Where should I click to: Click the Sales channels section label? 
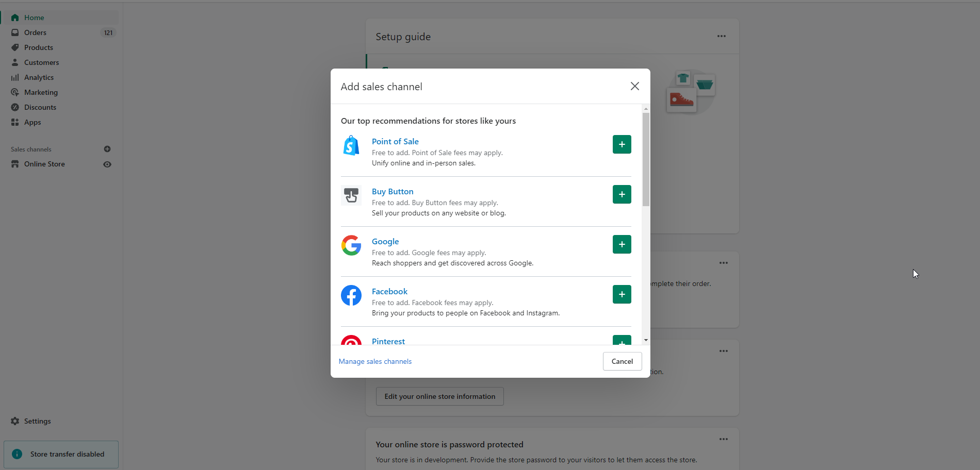(x=31, y=149)
